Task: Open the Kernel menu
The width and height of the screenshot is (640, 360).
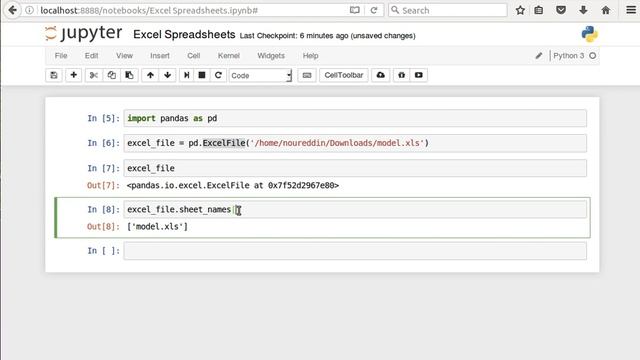Action: (x=229, y=56)
